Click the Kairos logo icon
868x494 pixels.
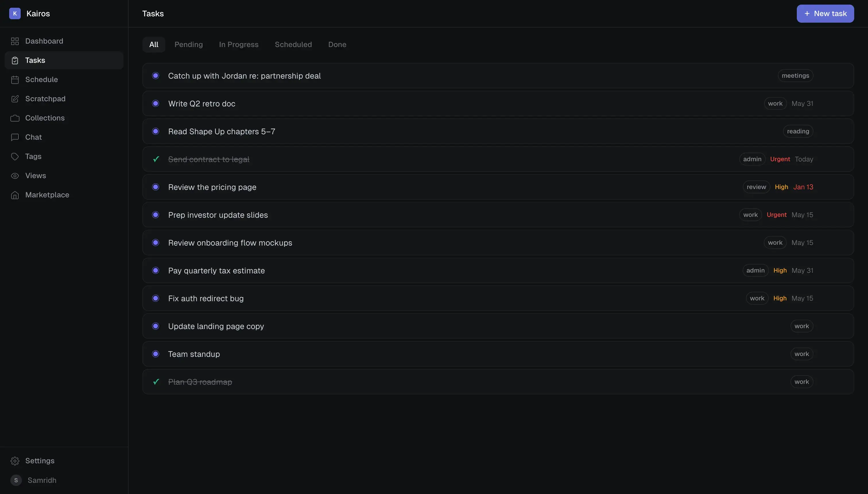click(x=15, y=13)
